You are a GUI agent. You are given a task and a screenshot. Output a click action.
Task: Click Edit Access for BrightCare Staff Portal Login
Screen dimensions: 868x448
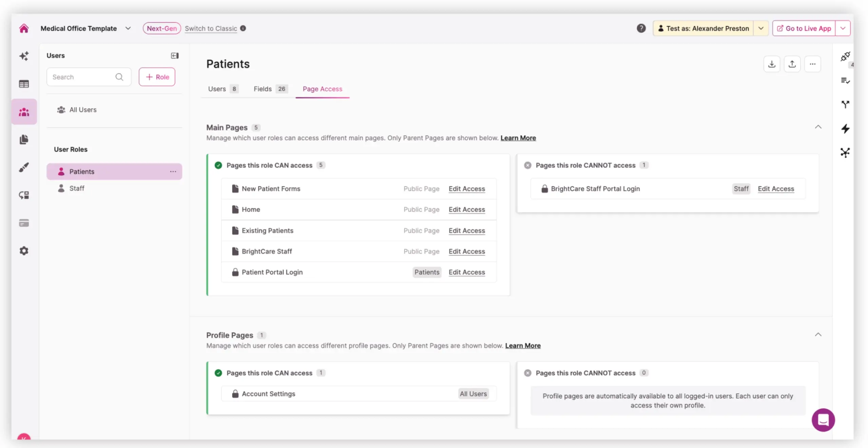[775, 189]
